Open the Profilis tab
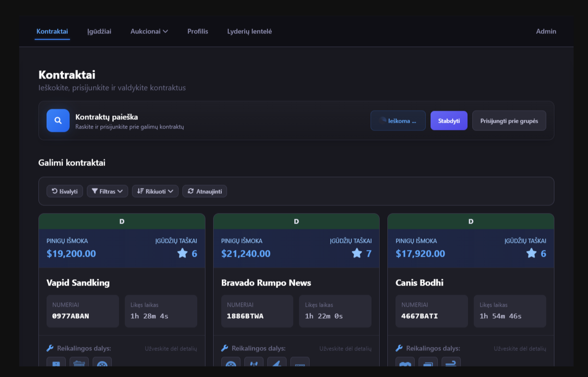The image size is (588, 377). 198,31
